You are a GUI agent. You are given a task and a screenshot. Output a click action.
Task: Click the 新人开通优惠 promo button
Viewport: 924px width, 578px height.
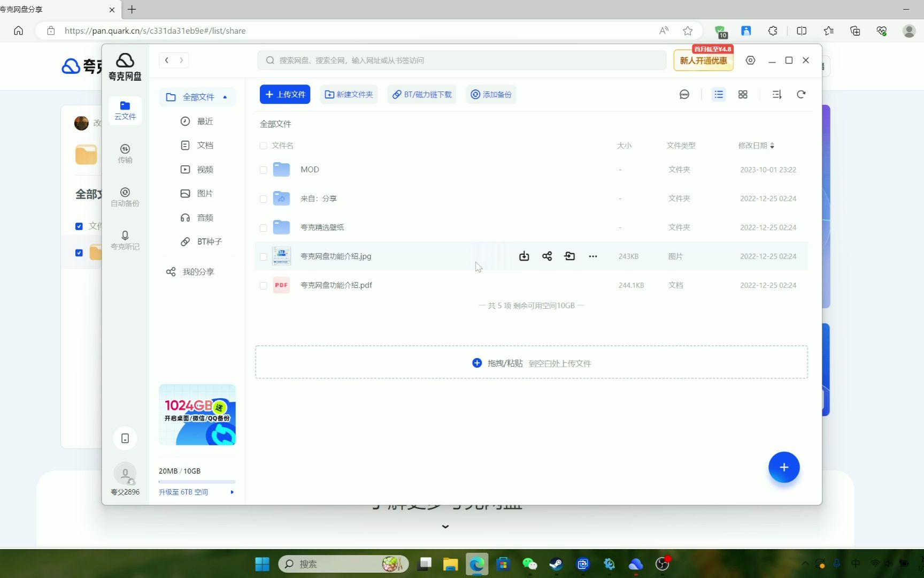pos(703,60)
